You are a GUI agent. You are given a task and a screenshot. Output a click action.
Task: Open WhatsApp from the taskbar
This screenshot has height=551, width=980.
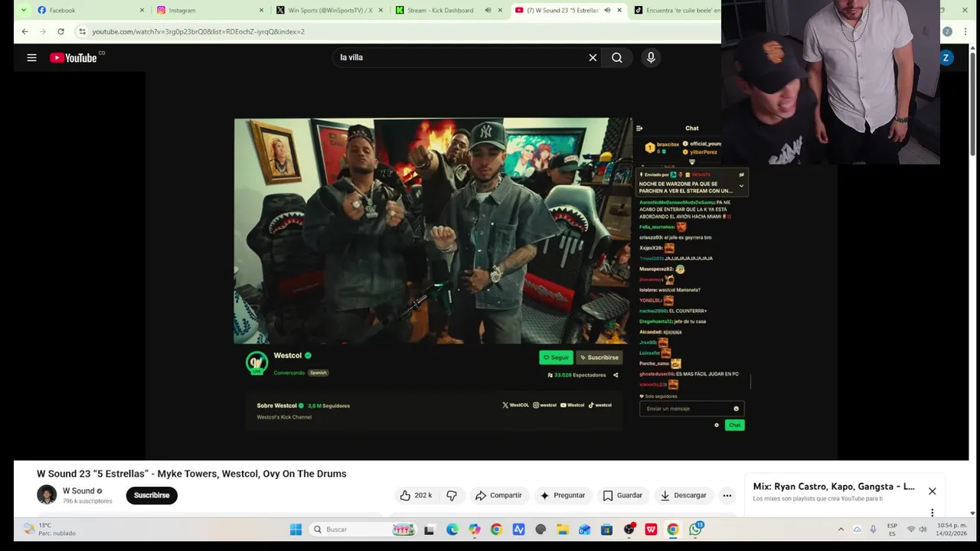[695, 529]
